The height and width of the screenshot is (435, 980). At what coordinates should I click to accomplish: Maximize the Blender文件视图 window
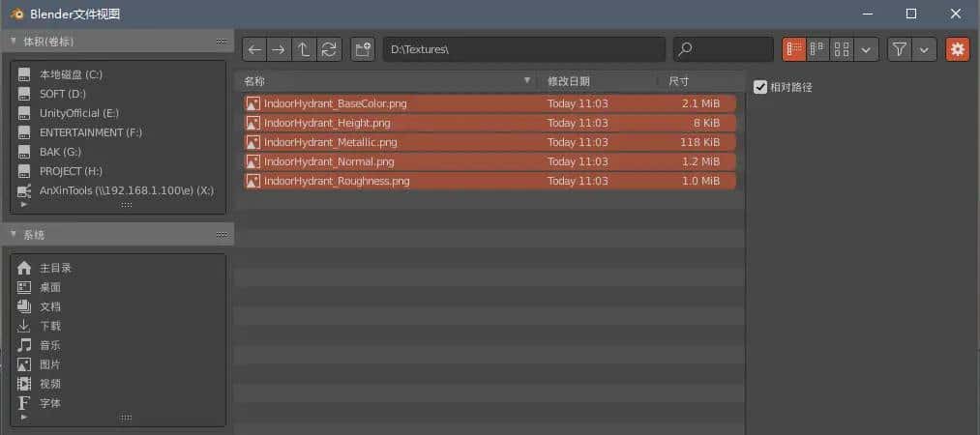click(x=911, y=14)
